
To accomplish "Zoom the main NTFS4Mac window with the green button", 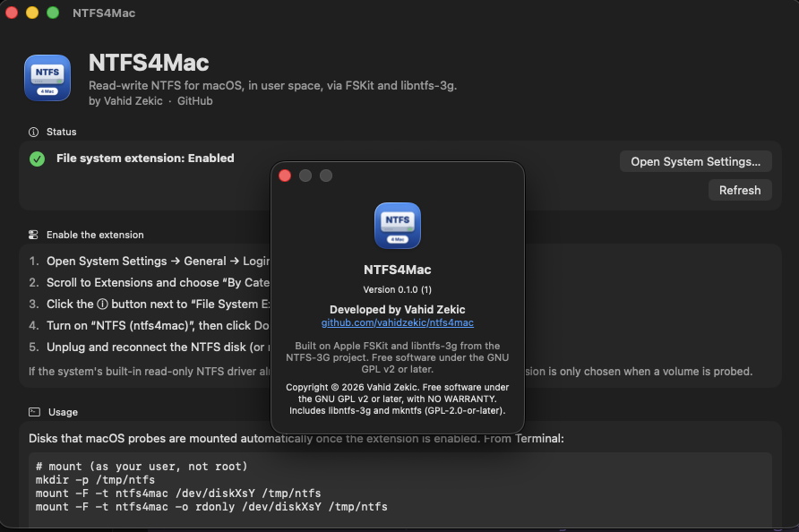I will coord(53,13).
